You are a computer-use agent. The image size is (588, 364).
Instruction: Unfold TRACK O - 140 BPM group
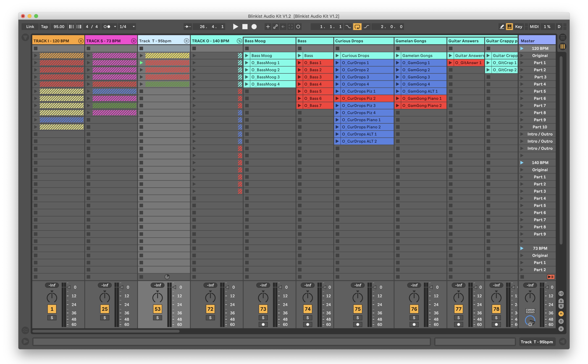239,41
